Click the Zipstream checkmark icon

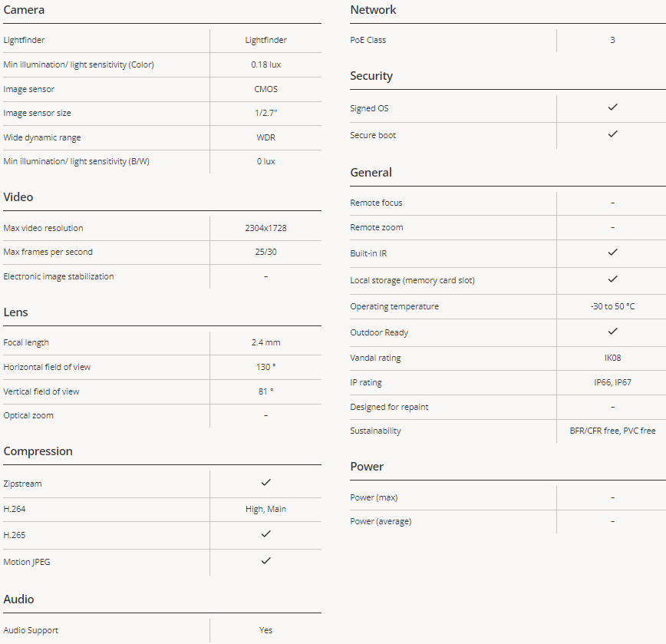[265, 483]
